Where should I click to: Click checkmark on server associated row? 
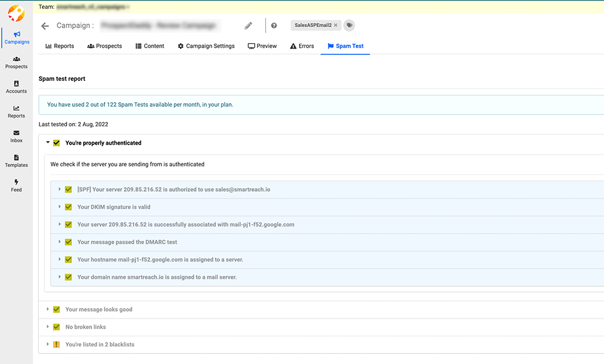point(68,225)
